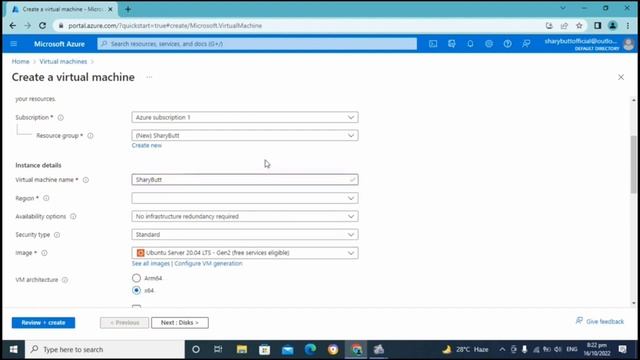Open the feedback icon in top bar

pyautogui.click(x=526, y=44)
